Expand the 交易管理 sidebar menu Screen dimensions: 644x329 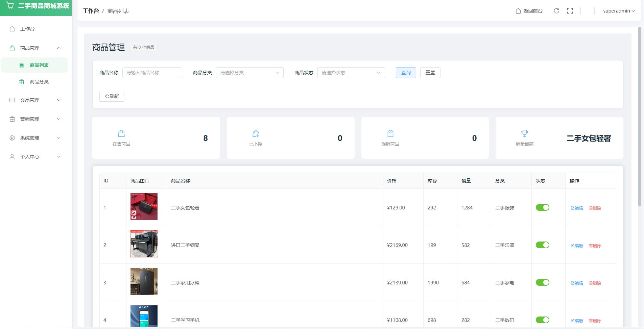[35, 100]
